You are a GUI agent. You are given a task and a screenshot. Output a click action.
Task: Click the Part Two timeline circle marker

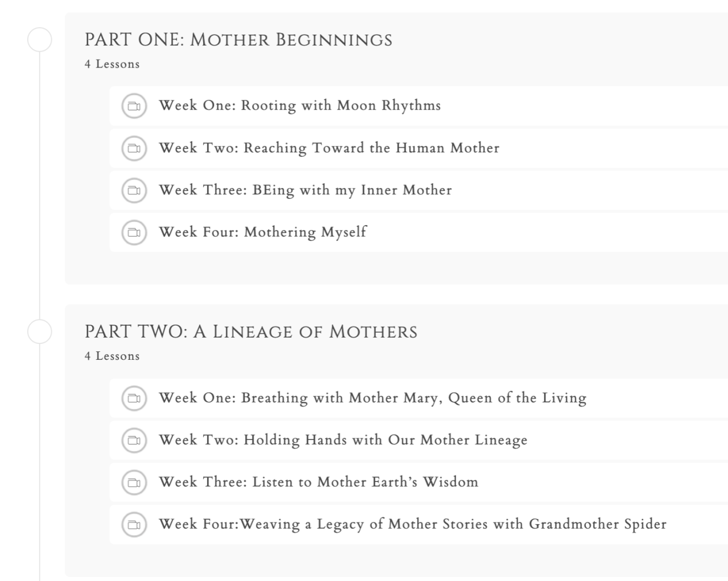(40, 332)
